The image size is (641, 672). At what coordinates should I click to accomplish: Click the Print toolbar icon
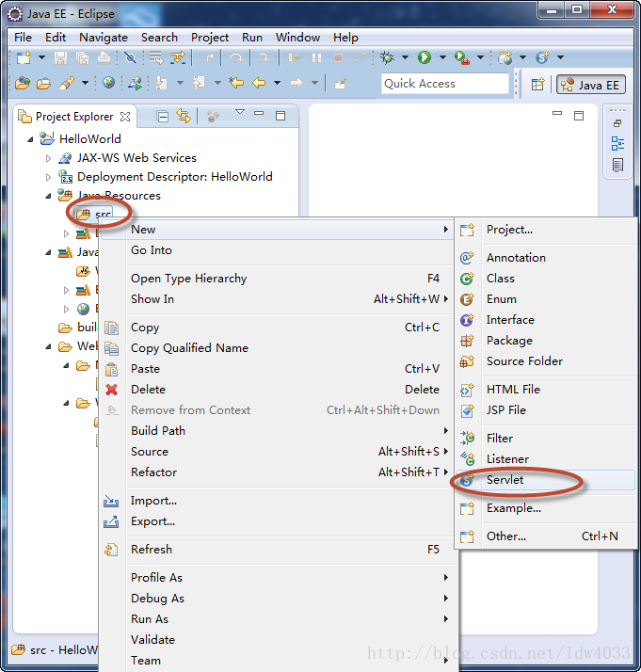(104, 57)
